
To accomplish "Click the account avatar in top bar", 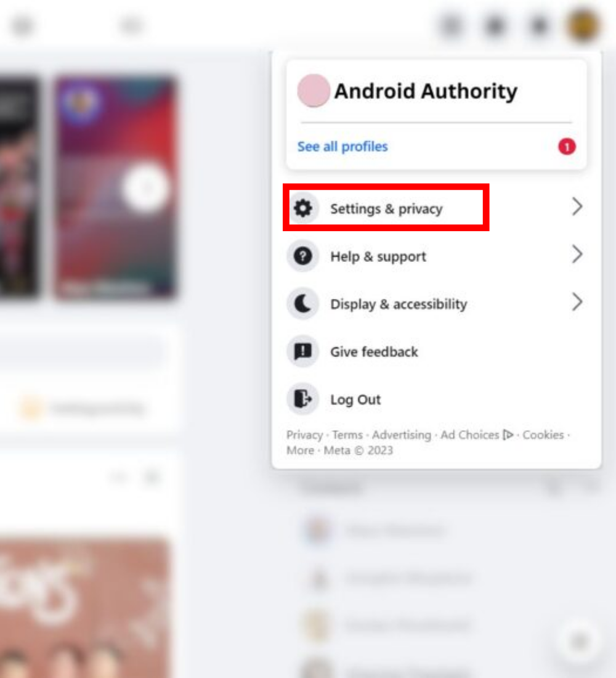I will [583, 26].
